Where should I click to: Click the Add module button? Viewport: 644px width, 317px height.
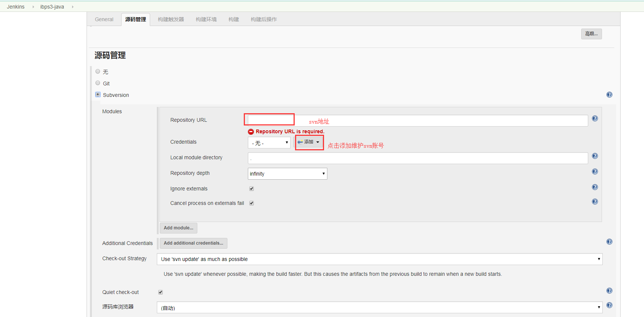pos(178,228)
